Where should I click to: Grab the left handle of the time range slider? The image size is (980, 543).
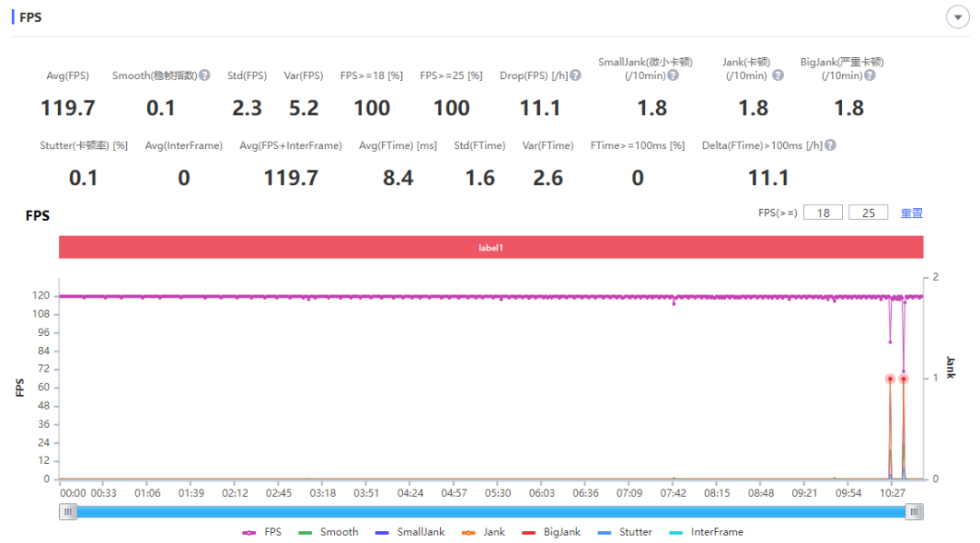coord(68,512)
